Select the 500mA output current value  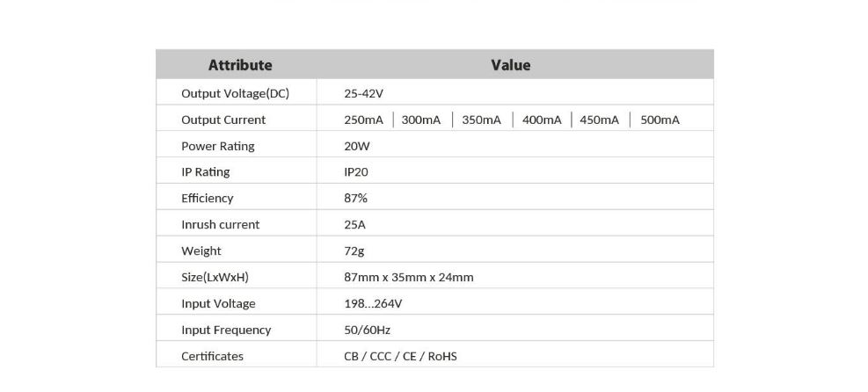pyautogui.click(x=660, y=120)
